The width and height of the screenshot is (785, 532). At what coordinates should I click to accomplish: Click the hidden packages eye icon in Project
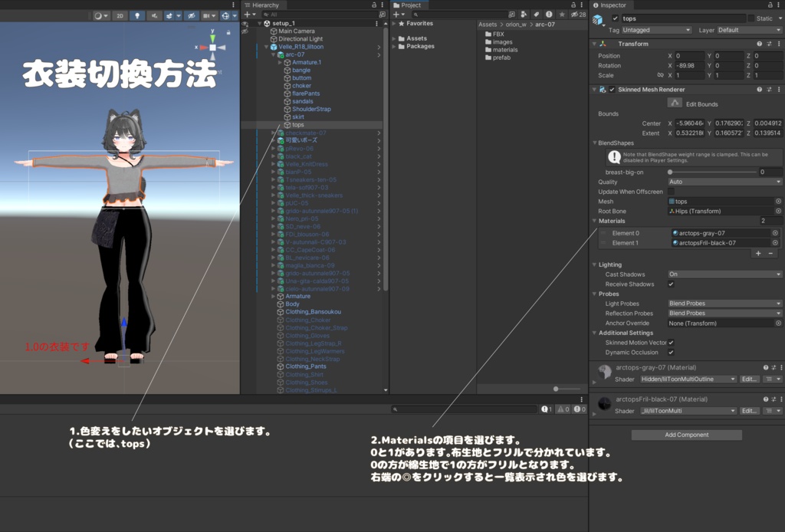[573, 14]
